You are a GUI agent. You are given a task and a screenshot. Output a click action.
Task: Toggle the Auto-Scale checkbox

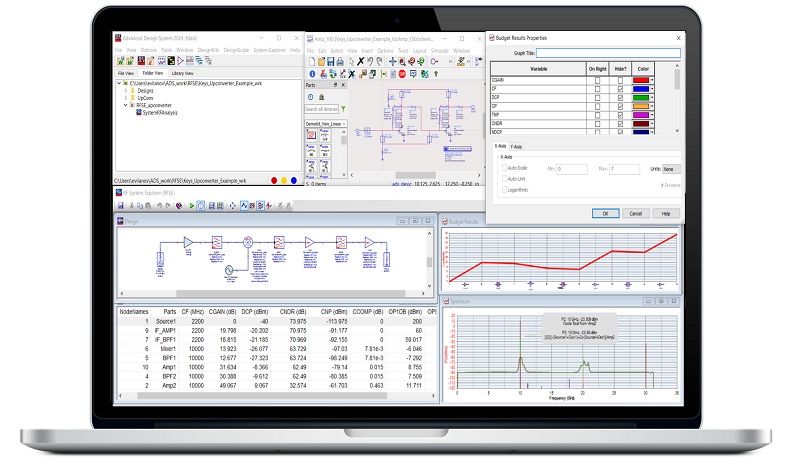pos(504,167)
